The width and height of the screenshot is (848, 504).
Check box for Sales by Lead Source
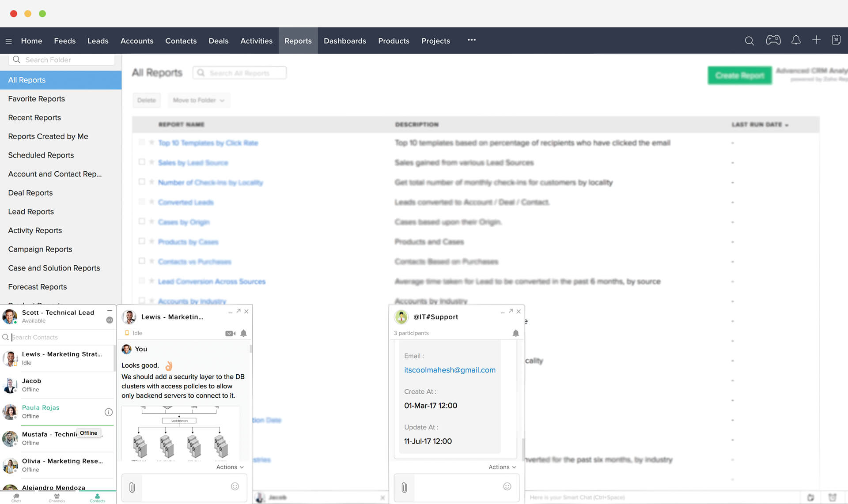click(142, 162)
